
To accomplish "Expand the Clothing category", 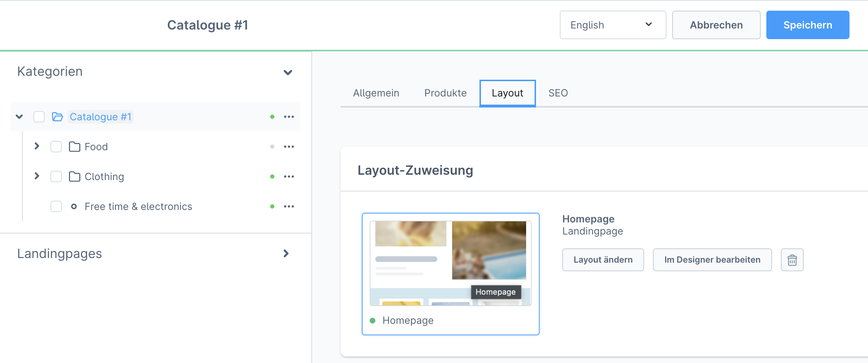I will [x=37, y=176].
